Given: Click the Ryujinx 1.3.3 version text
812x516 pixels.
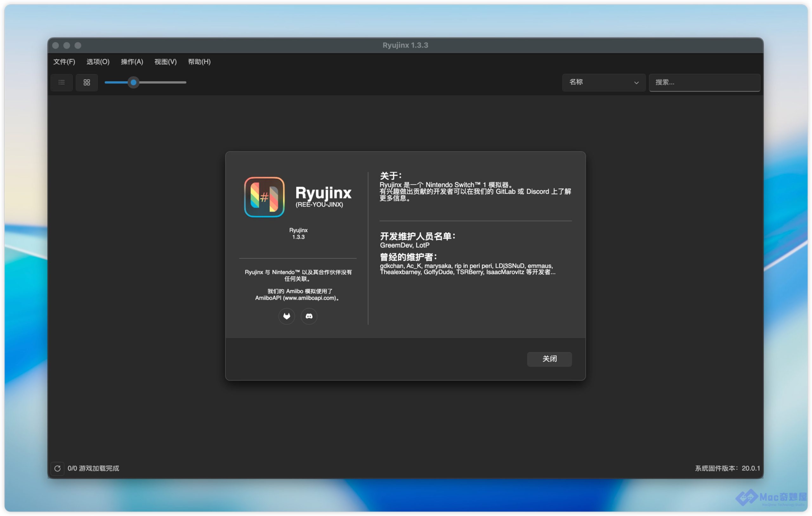Looking at the screenshot, I should coord(298,234).
